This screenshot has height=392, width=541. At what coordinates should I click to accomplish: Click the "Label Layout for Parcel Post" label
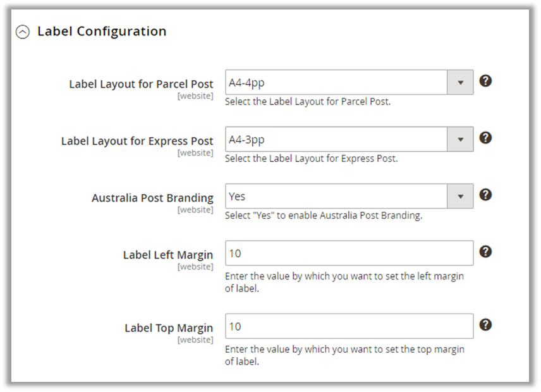click(141, 84)
